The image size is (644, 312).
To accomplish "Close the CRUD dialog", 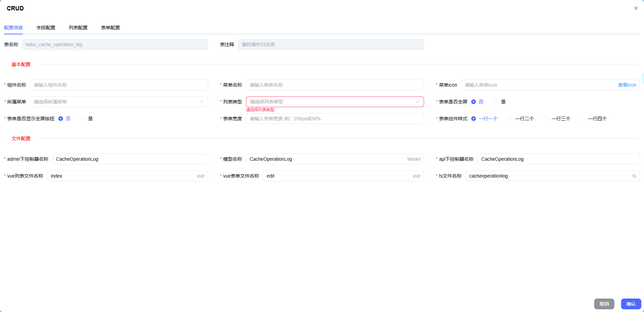I will (636, 8).
